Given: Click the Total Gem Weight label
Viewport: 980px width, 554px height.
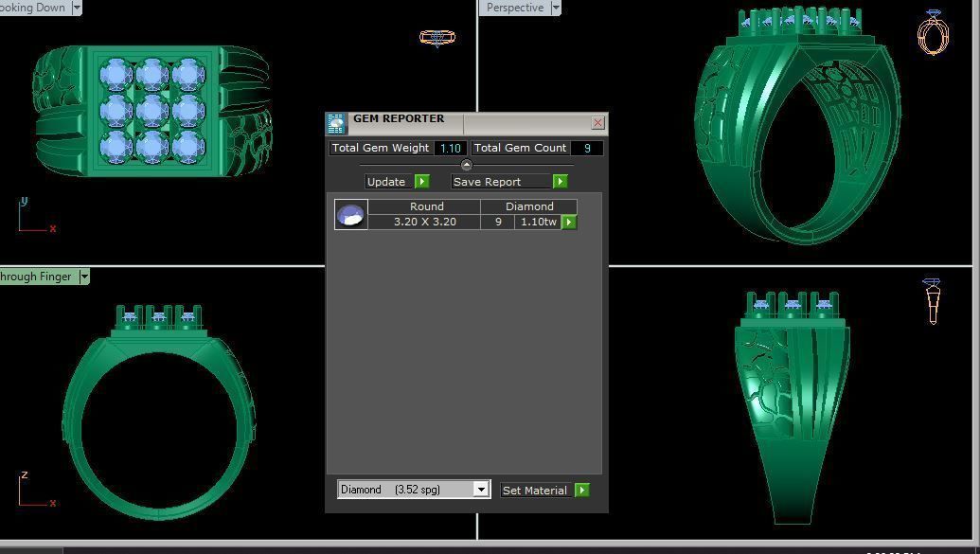Looking at the screenshot, I should [x=381, y=148].
